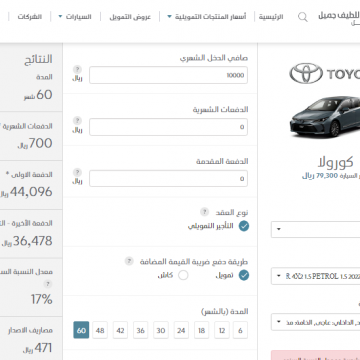Screen dimensions: 360x360
Task: Toggle the التأجير التمويلي contract option
Action: point(244,226)
